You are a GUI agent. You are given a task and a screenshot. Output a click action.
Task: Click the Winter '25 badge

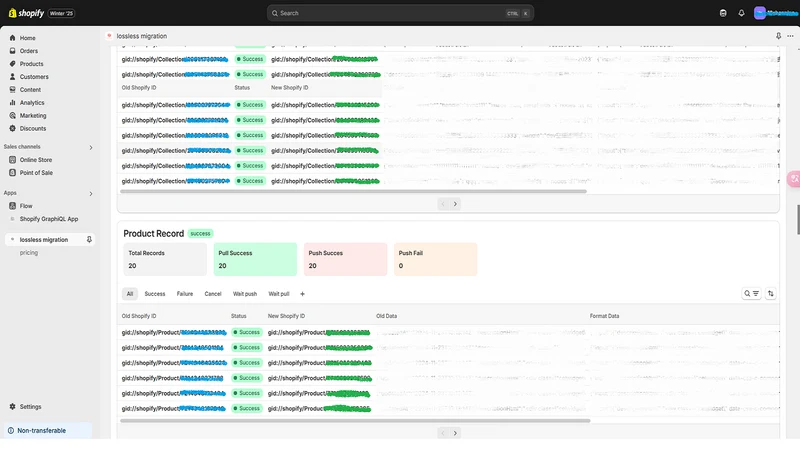point(61,13)
